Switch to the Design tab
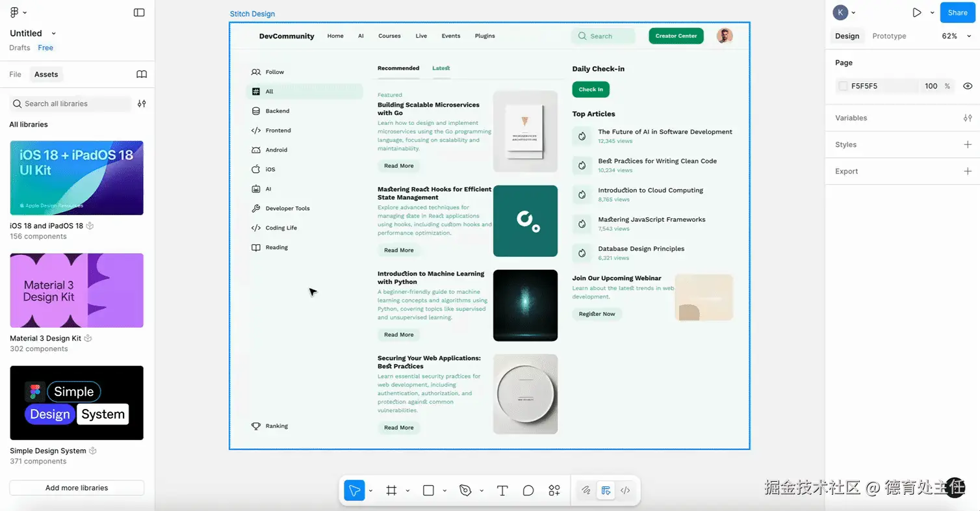The width and height of the screenshot is (980, 511). coord(847,36)
